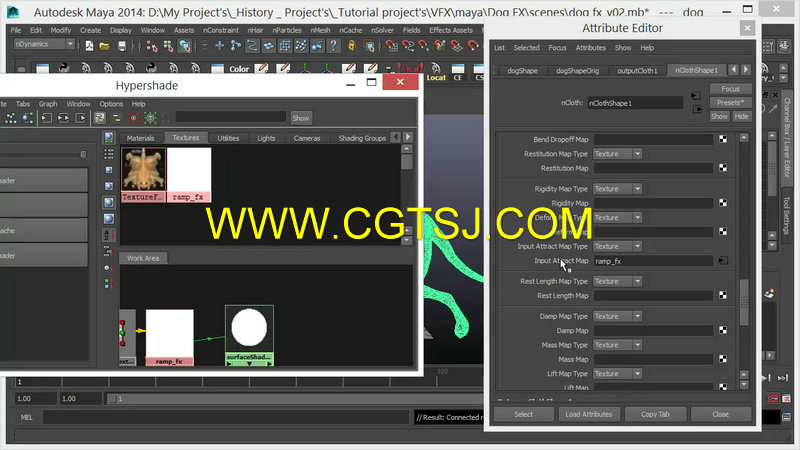800x450 pixels.
Task: Open Rest Length Map Type dropdown
Action: pyautogui.click(x=617, y=281)
